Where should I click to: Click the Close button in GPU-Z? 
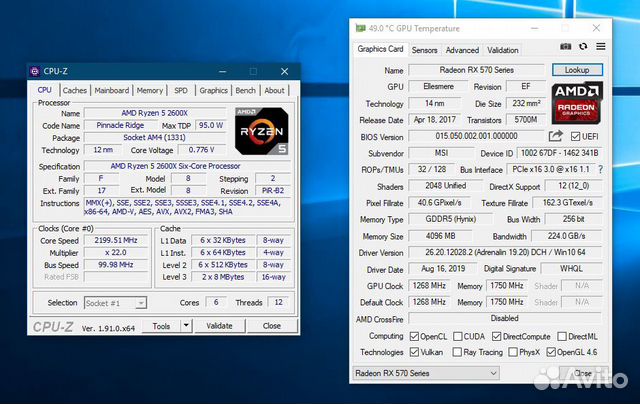click(x=582, y=373)
